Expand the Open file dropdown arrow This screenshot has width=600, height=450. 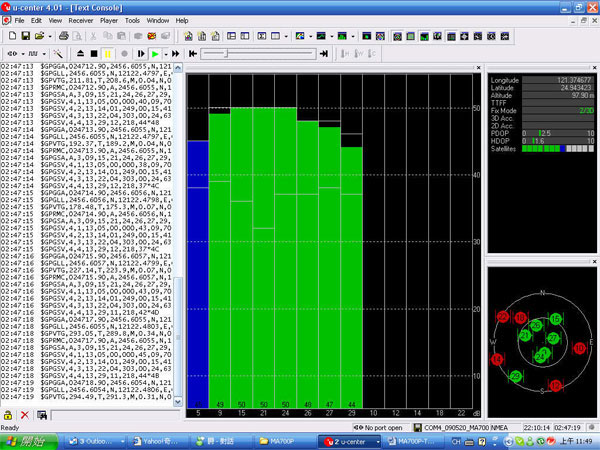coord(50,36)
